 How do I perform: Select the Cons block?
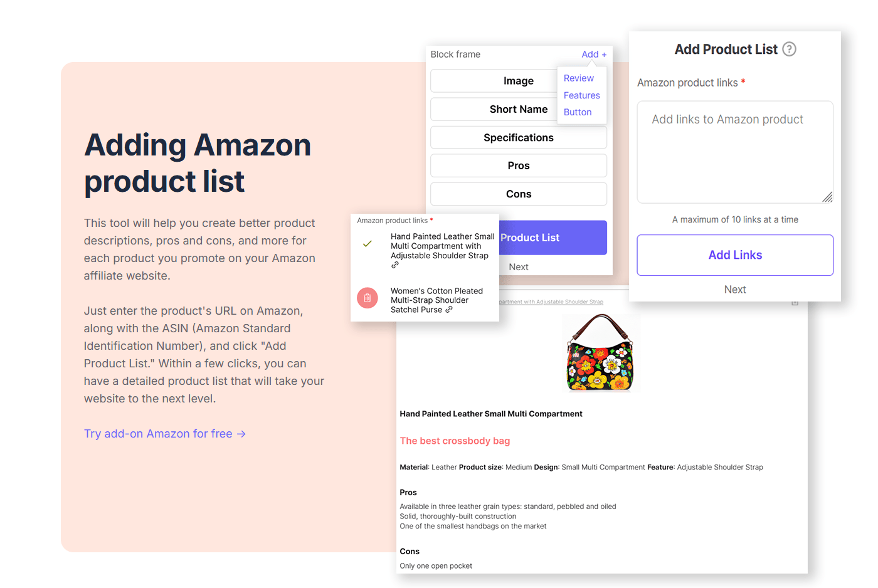point(518,194)
